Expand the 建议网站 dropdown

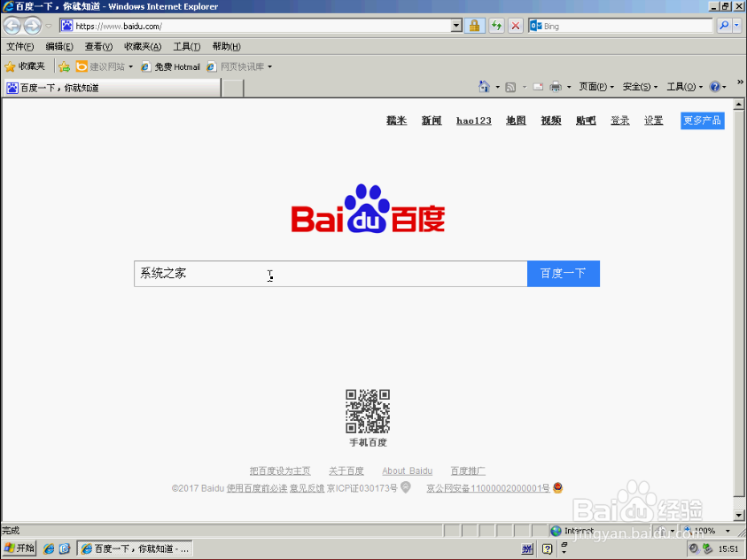[x=130, y=67]
